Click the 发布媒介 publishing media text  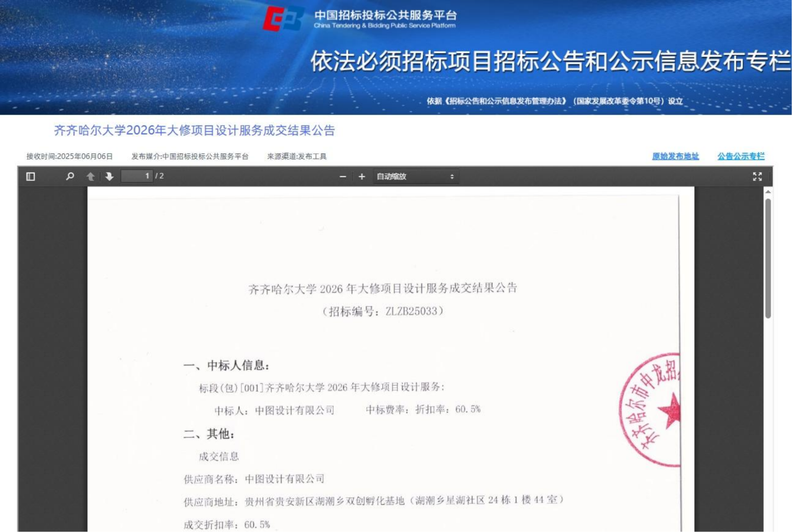[x=189, y=156]
